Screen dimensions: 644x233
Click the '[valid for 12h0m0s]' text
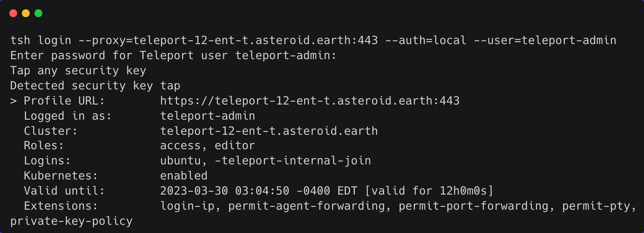[429, 191]
